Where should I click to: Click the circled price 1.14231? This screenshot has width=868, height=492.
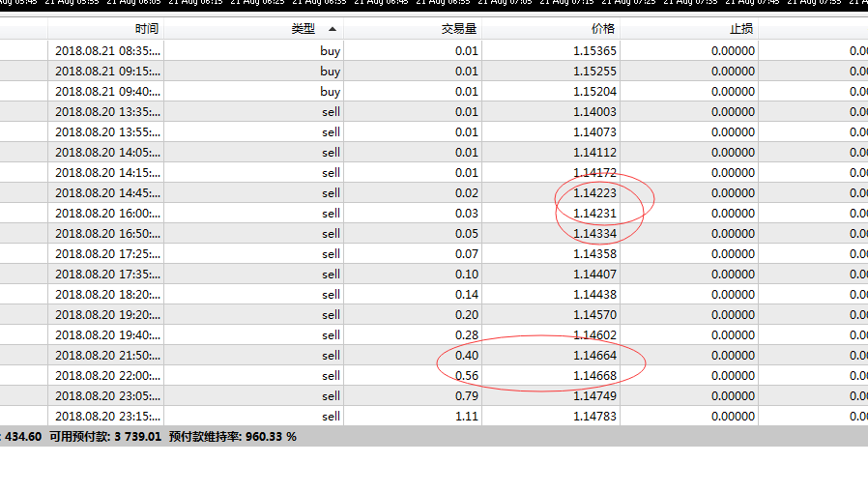594,214
